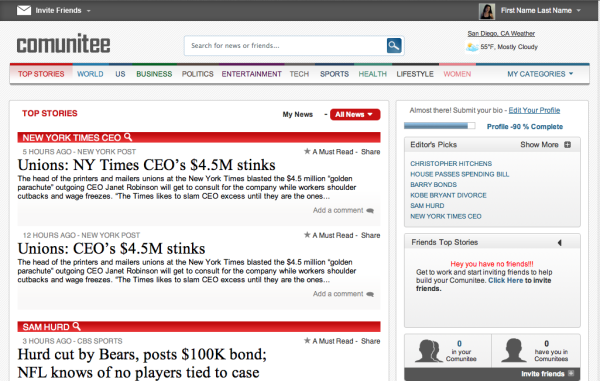The width and height of the screenshot is (600, 381).
Task: Click the two-people in your Comunitee icon
Action: (428, 350)
